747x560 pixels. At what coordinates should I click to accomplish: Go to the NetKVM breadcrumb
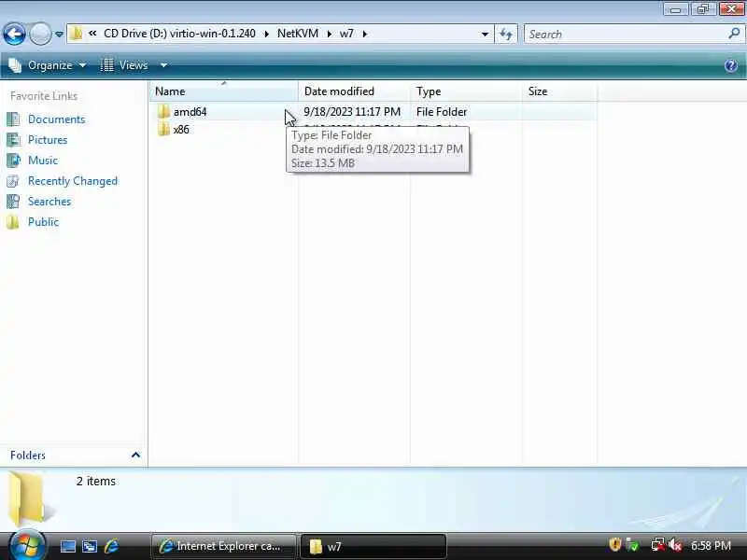click(x=298, y=34)
